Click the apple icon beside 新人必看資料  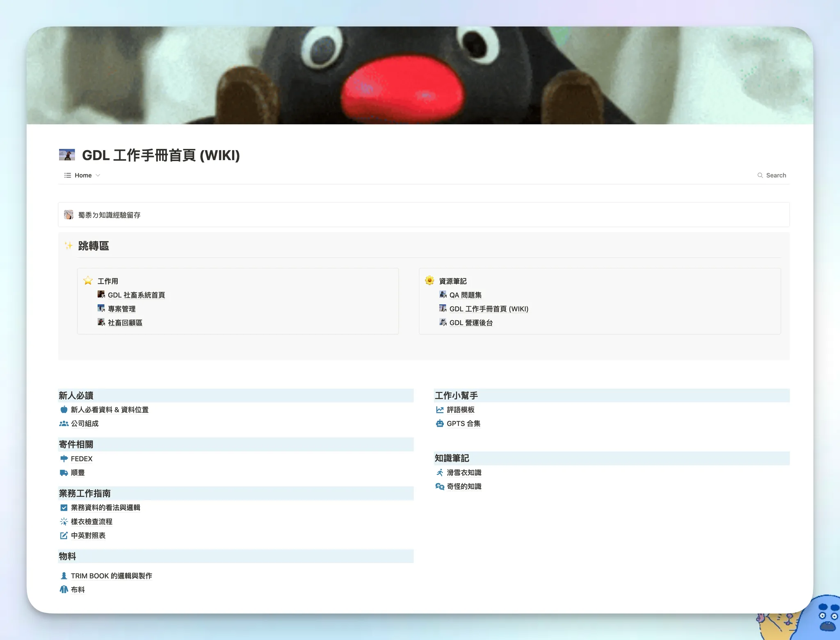pos(64,410)
